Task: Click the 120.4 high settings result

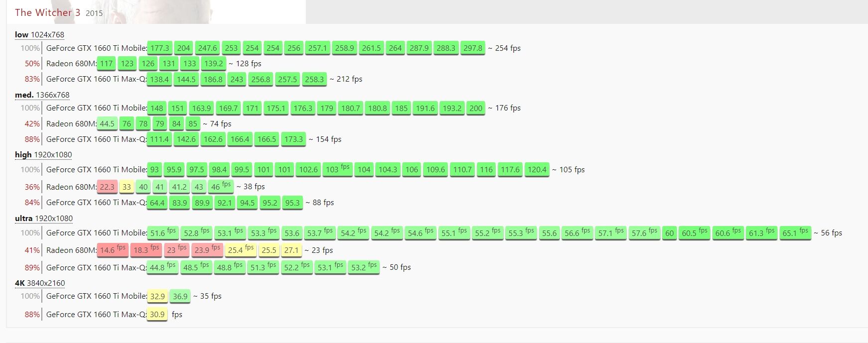Action: pyautogui.click(x=537, y=169)
